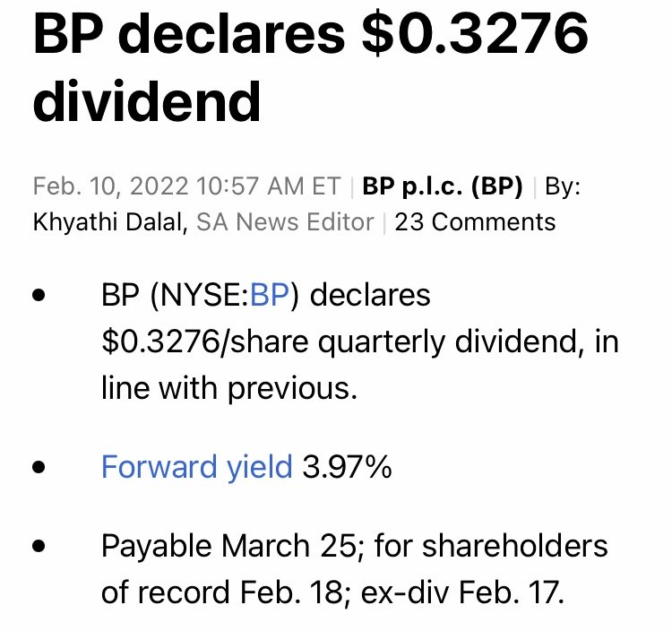Click the By: label in byline
Image resolution: width=672 pixels, height=631 pixels.
click(563, 186)
